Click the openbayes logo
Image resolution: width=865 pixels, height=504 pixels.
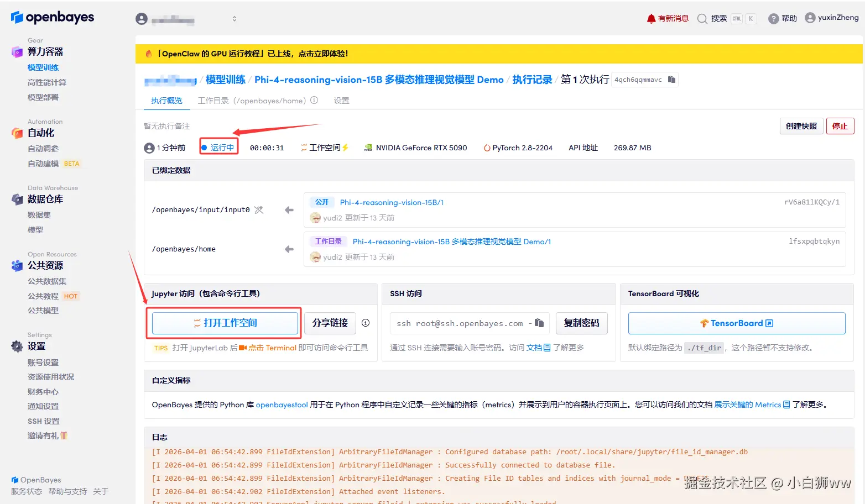pyautogui.click(x=53, y=17)
